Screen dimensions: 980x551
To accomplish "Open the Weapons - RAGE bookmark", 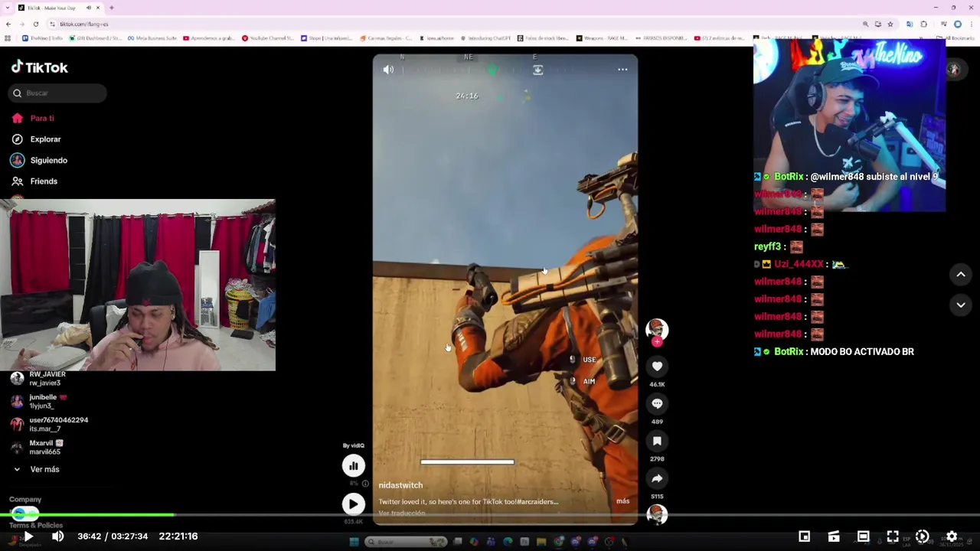I will [x=601, y=37].
